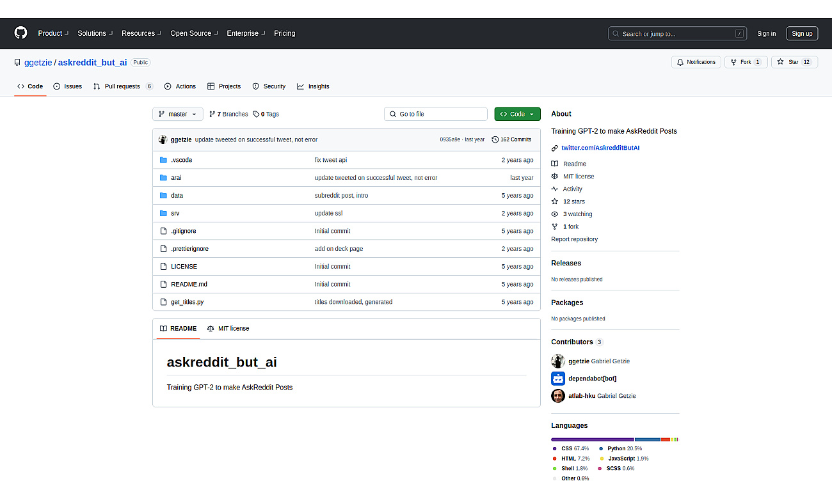This screenshot has height=504, width=832.
Task: Click the srv folder icon
Action: pyautogui.click(x=163, y=213)
